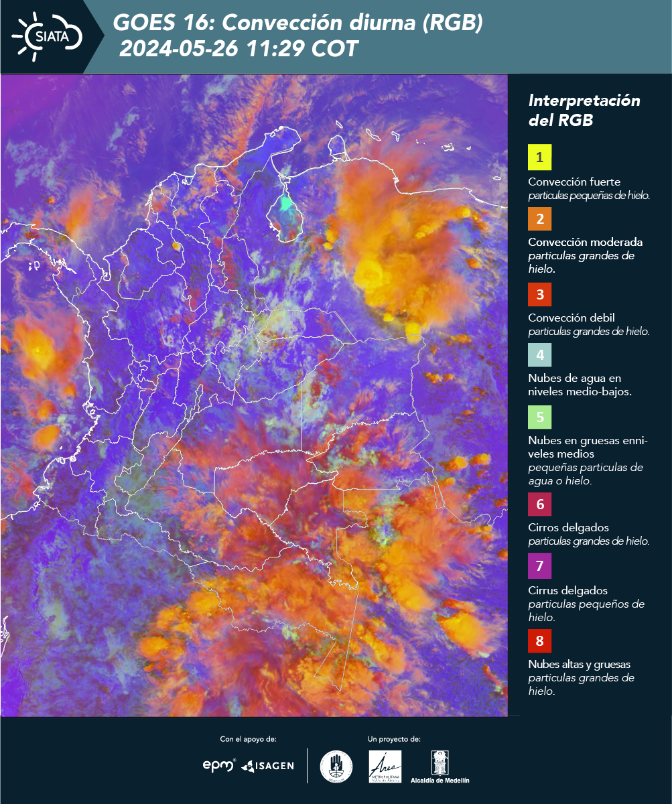Pick the pale teal swatch numbered 4
This screenshot has width=672, height=804.
tap(540, 354)
